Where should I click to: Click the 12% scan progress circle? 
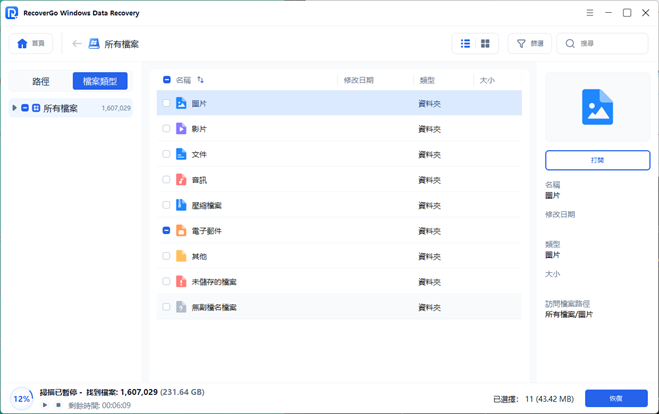[x=21, y=398]
